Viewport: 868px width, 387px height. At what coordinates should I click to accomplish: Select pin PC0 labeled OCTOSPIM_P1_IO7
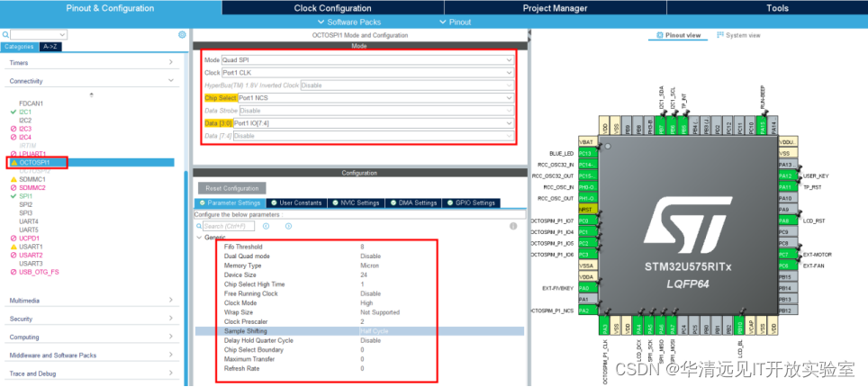[588, 220]
